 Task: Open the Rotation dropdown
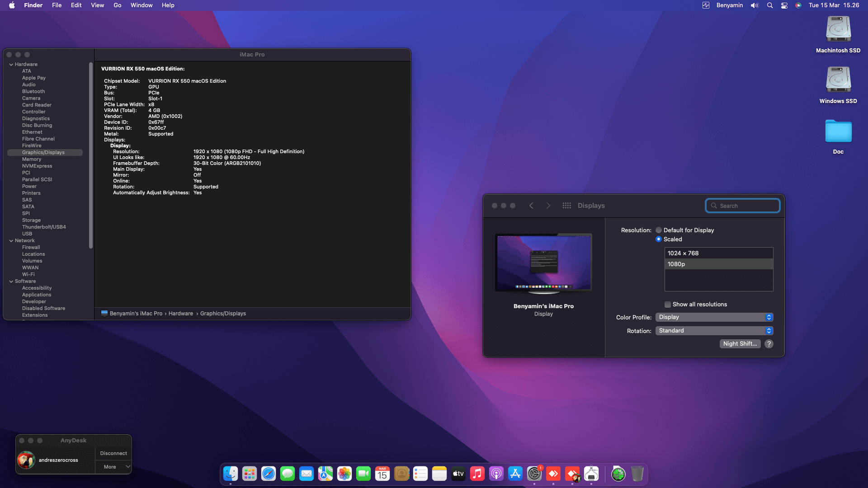pyautogui.click(x=714, y=331)
